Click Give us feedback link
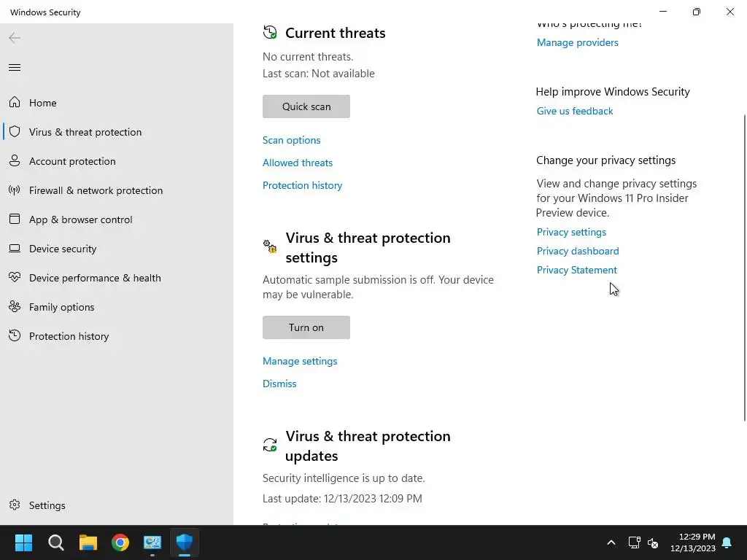Screen dimensions: 747x560 575,111
